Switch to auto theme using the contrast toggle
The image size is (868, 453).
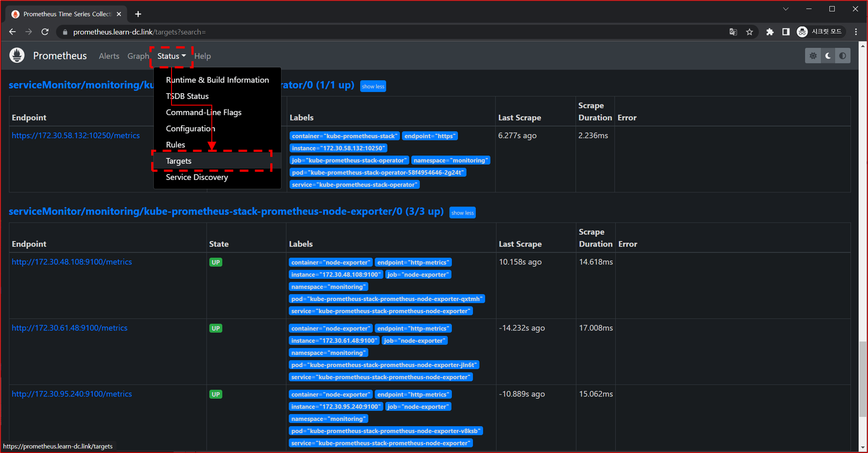coord(842,55)
